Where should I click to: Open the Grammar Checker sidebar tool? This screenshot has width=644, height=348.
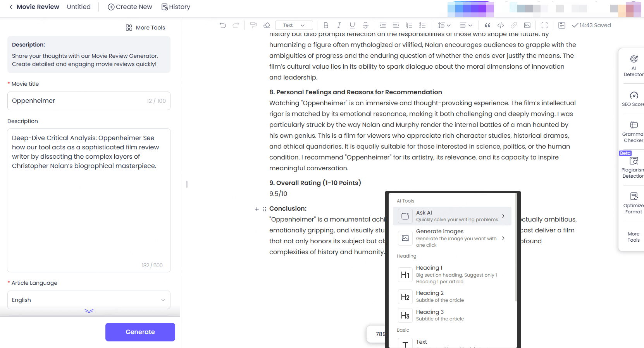coord(634,132)
